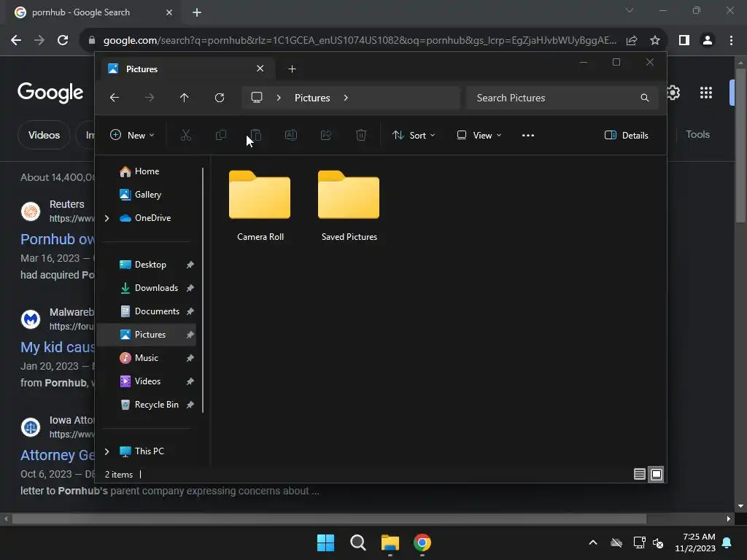Add a new File Explorer tab
Screen dimensions: 747x560
[x=292, y=69]
